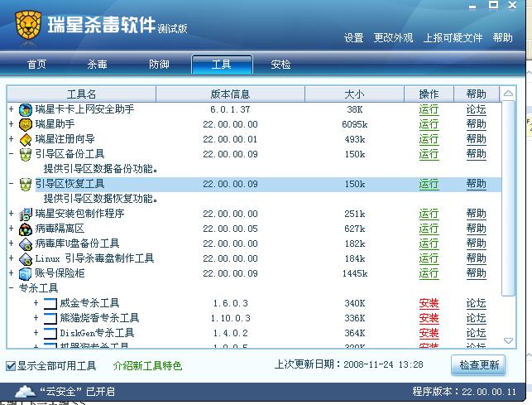This screenshot has width=532, height=405.
Task: Click the 账号保险柜 safe icon
Action: coord(26,274)
